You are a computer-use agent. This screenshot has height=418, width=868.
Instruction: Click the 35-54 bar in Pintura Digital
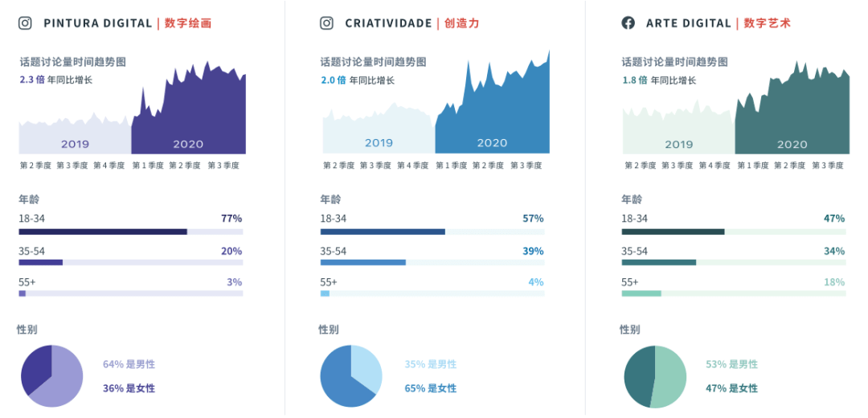pos(131,262)
